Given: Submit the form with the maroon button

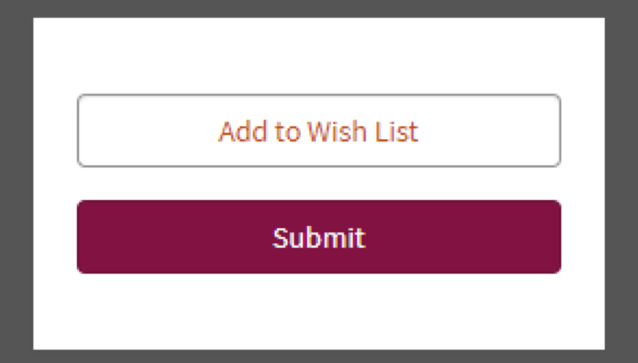Looking at the screenshot, I should click(319, 237).
